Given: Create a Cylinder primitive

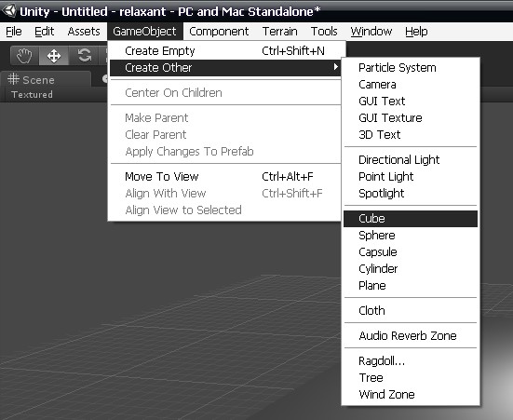Looking at the screenshot, I should point(411,269).
